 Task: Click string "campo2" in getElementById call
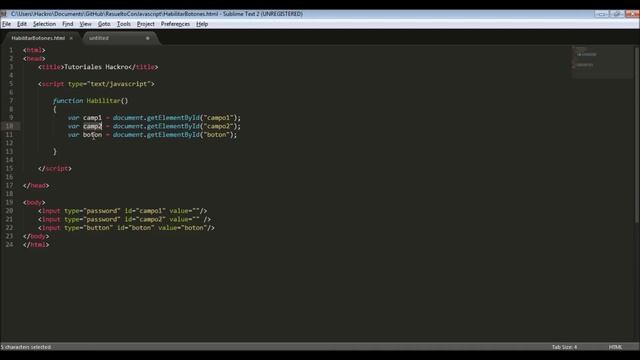[218, 126]
